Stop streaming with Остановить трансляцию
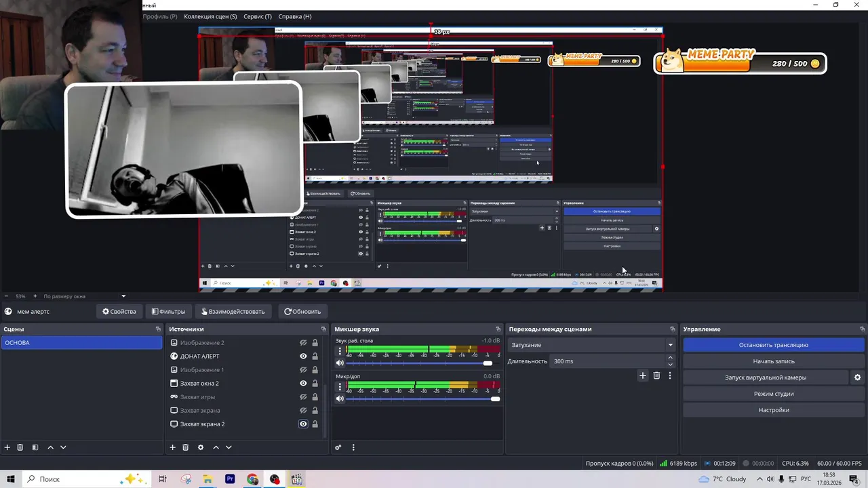The height and width of the screenshot is (488, 868). click(x=773, y=345)
